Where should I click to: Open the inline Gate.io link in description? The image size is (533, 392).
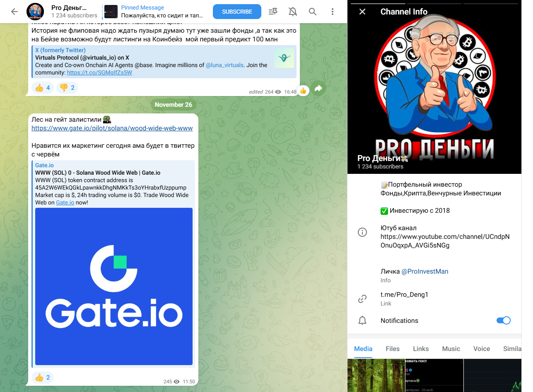pos(65,202)
